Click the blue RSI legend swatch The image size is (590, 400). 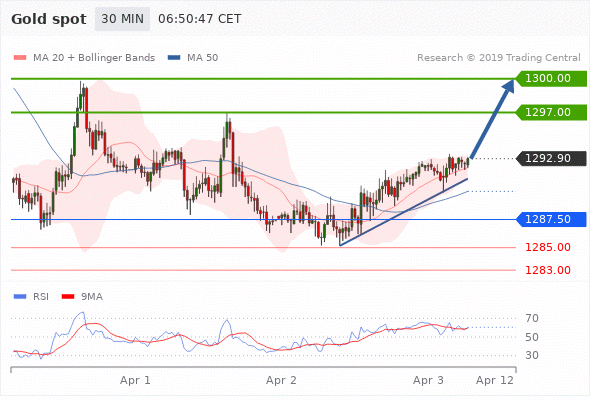click(20, 297)
